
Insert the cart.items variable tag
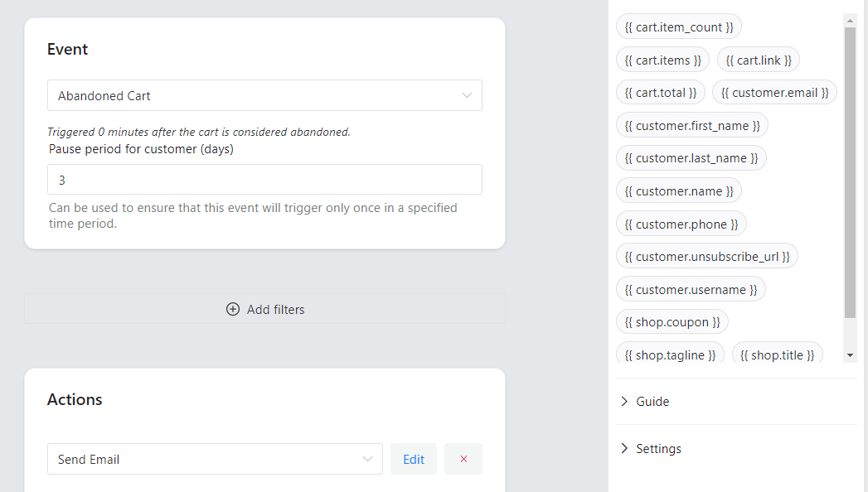click(662, 60)
